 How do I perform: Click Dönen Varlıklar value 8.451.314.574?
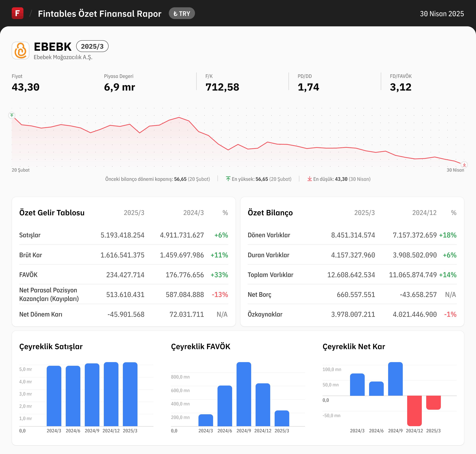353,235
